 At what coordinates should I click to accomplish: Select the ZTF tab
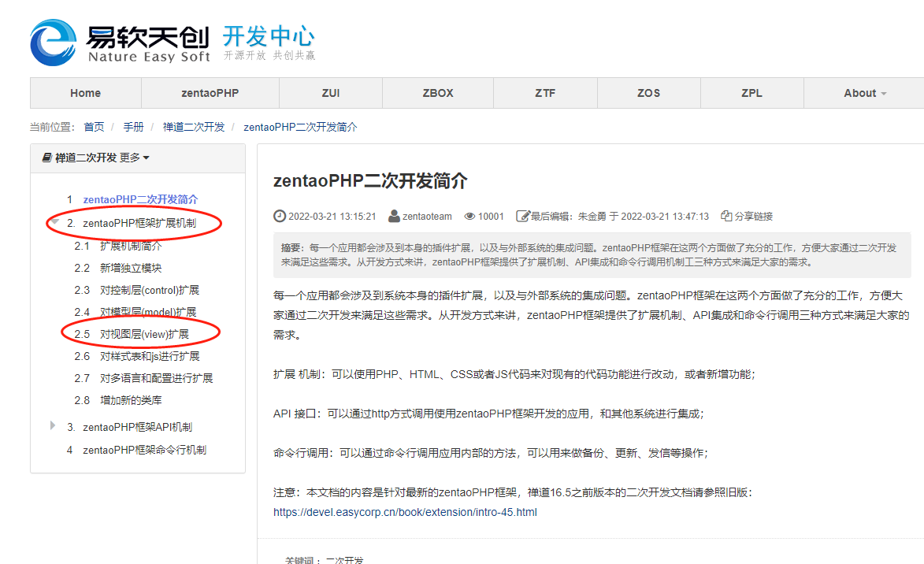point(545,93)
